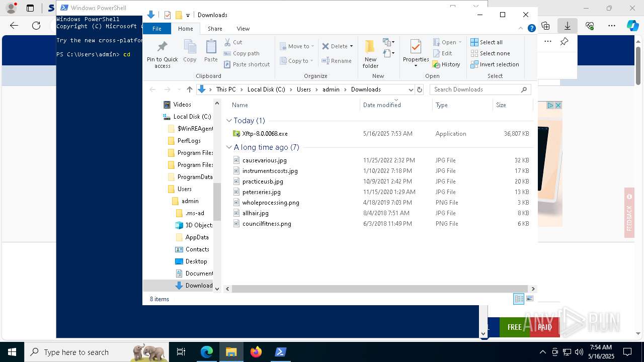Image resolution: width=644 pixels, height=362 pixels.
Task: Select AppData folder in tree
Action: click(197, 237)
